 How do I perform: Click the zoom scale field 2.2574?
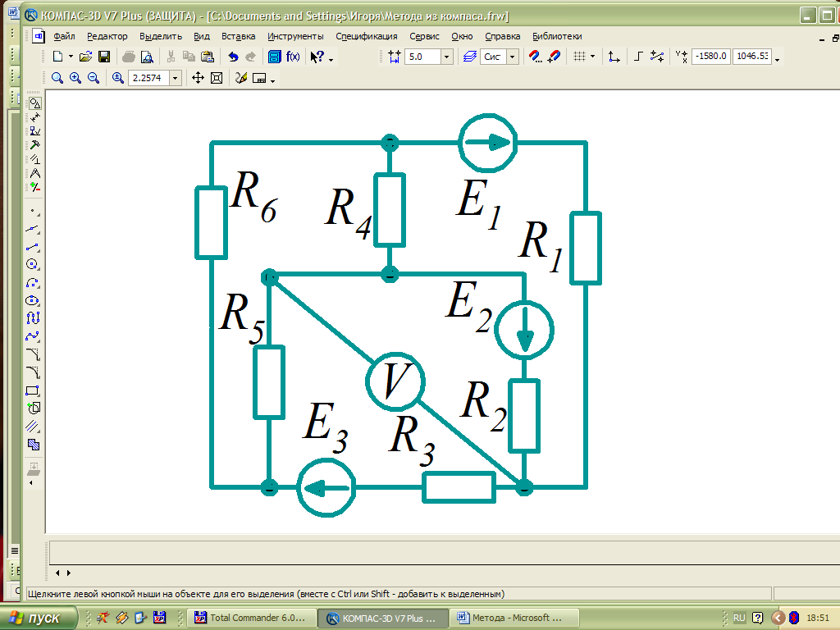tap(149, 78)
